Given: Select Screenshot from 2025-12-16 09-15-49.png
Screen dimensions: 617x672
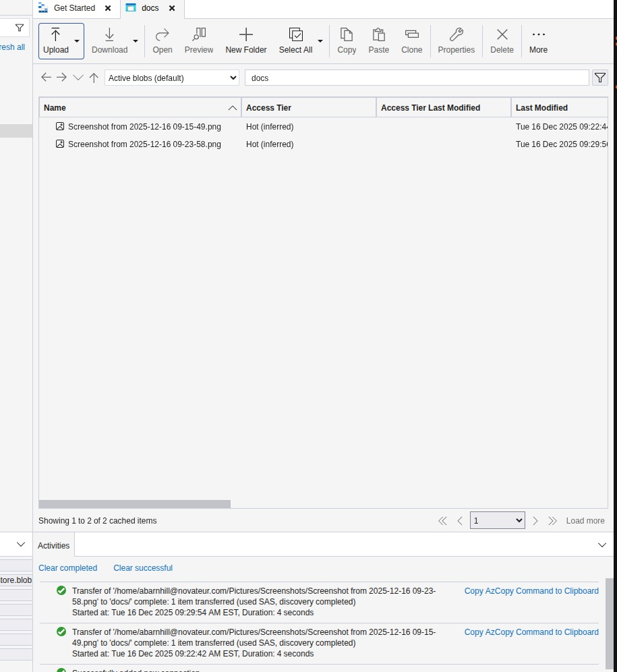Looking at the screenshot, I should [x=144, y=127].
